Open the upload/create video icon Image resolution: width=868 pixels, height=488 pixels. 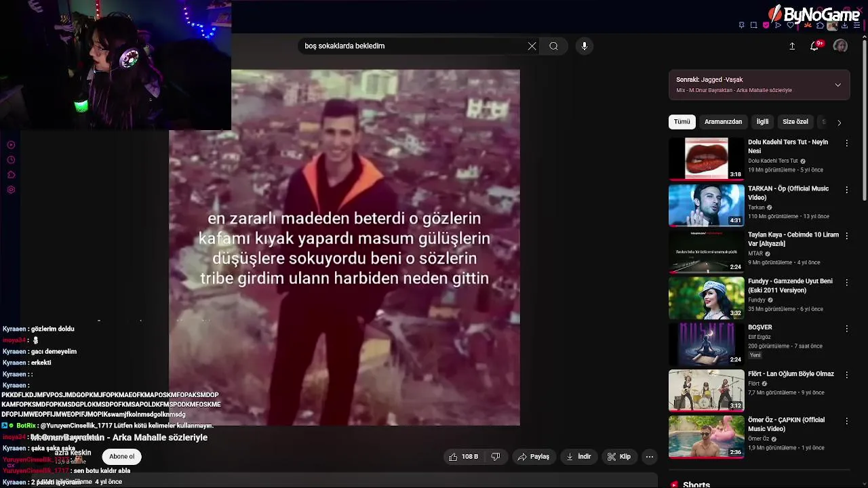pyautogui.click(x=792, y=46)
